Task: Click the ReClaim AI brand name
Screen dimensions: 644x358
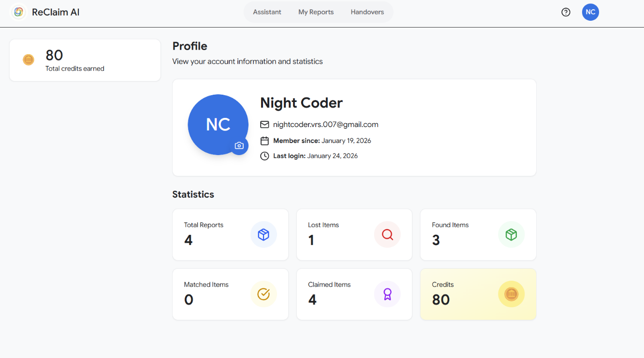Action: [x=56, y=12]
